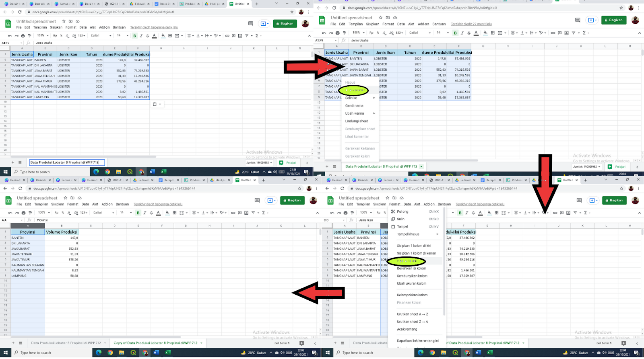Viewport: 644px width, 359px height.
Task: Switch to the fully visible 'Copy of Data Produksi Lobster' tab
Action: click(x=155, y=343)
